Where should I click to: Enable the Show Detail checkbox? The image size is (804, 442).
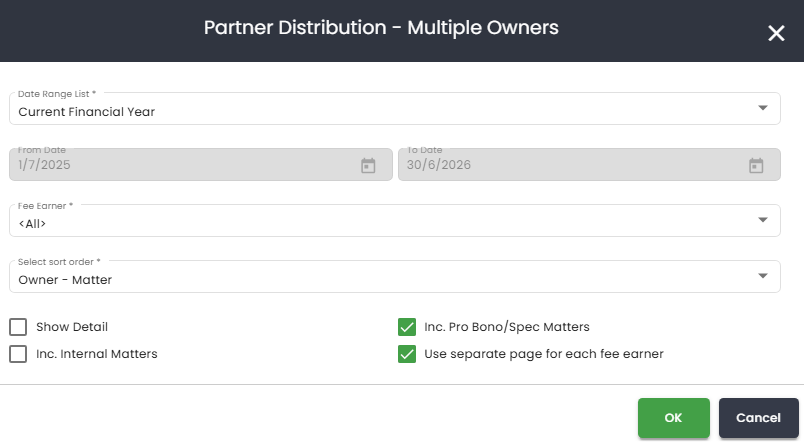tap(18, 327)
